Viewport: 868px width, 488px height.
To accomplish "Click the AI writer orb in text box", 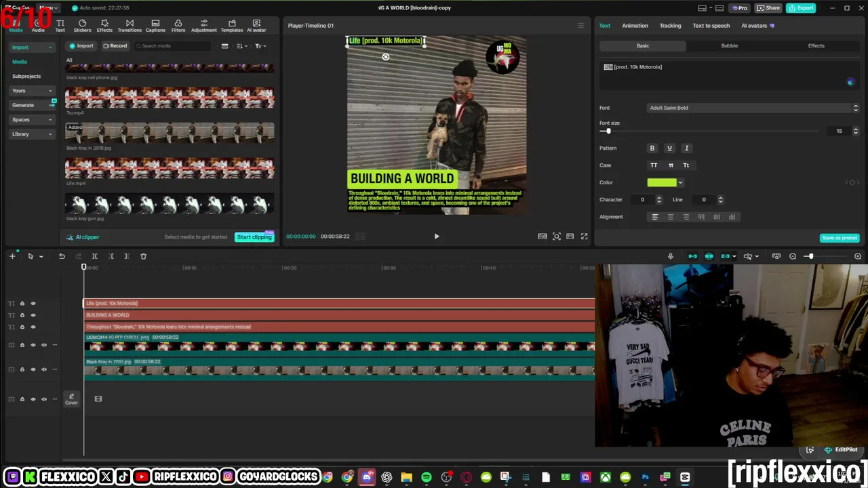I will tap(850, 82).
